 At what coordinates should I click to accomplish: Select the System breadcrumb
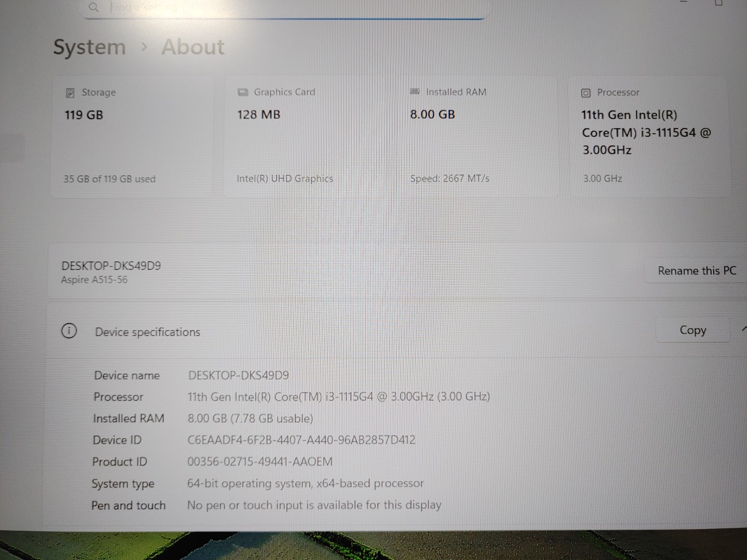(89, 47)
